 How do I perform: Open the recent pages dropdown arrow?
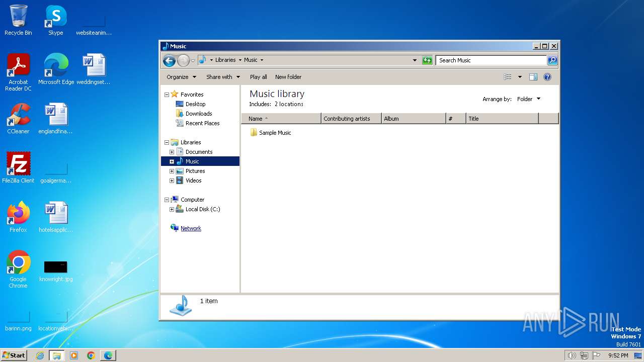(193, 61)
